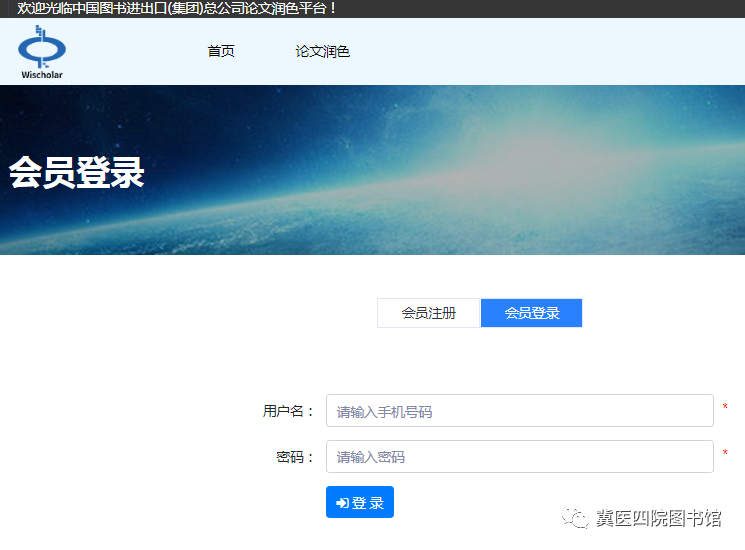
Task: Open the 首页 navigation item
Action: [221, 51]
